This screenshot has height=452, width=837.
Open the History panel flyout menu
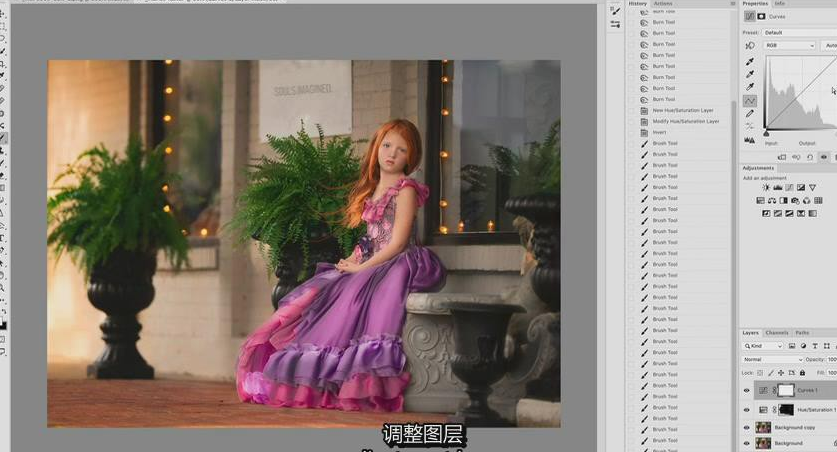click(x=733, y=4)
